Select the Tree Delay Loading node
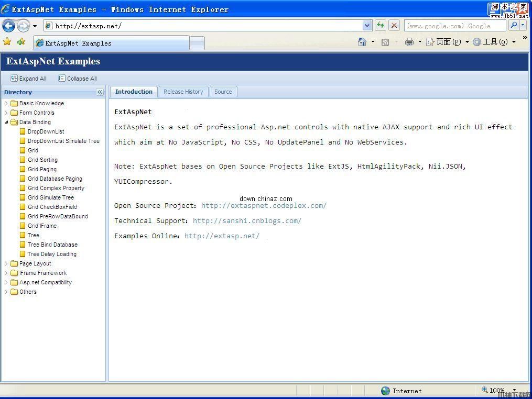The height and width of the screenshot is (399, 532). [52, 254]
